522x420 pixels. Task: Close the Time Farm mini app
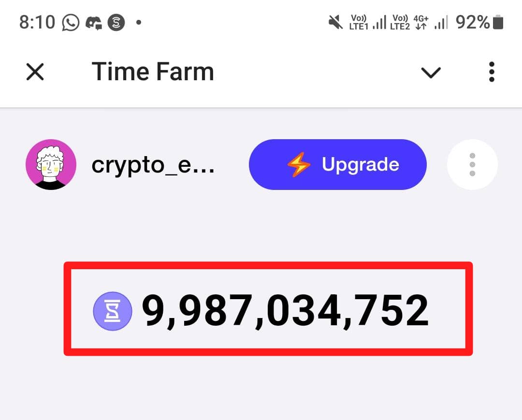[x=35, y=72]
